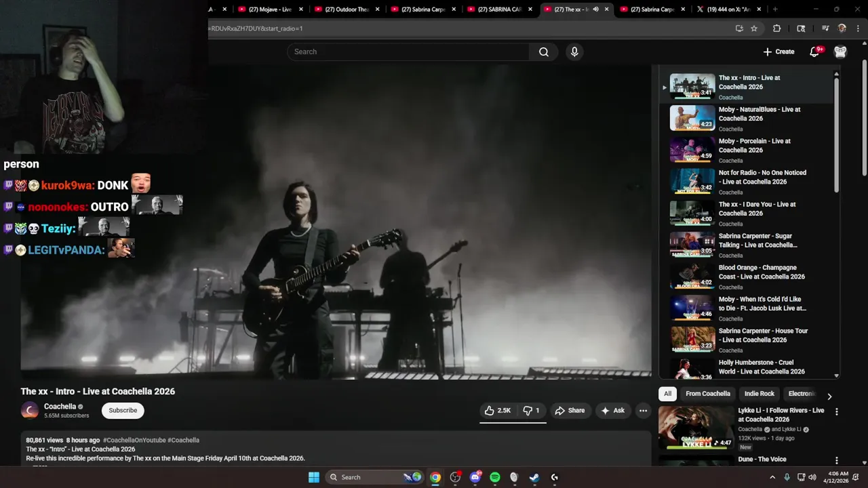Open Steam from the taskbar

(534, 477)
